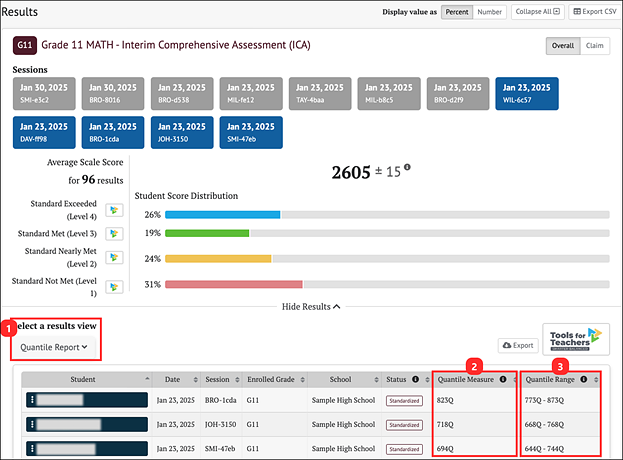Viewport: 623px width, 460px height.
Task: Open the large Tools for Teachers button
Action: [x=574, y=342]
